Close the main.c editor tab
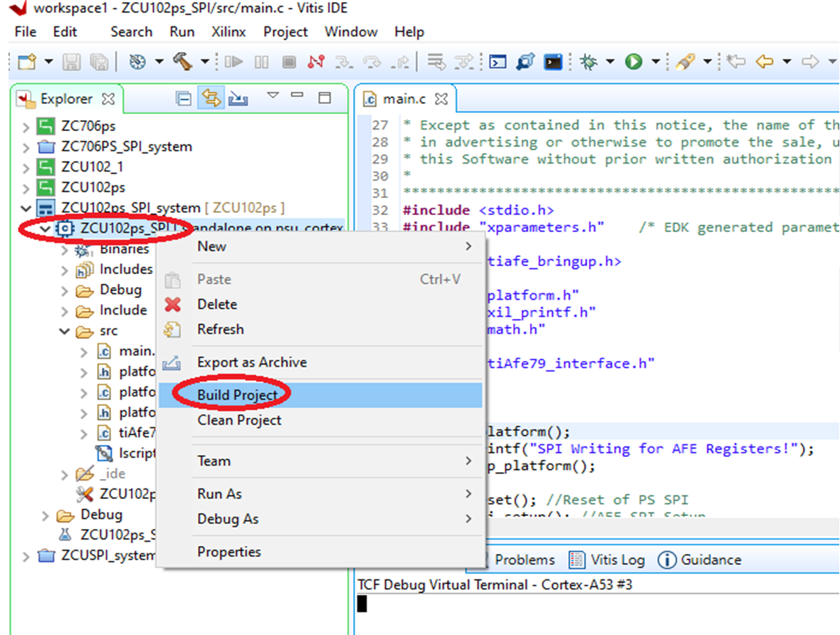 (441, 99)
